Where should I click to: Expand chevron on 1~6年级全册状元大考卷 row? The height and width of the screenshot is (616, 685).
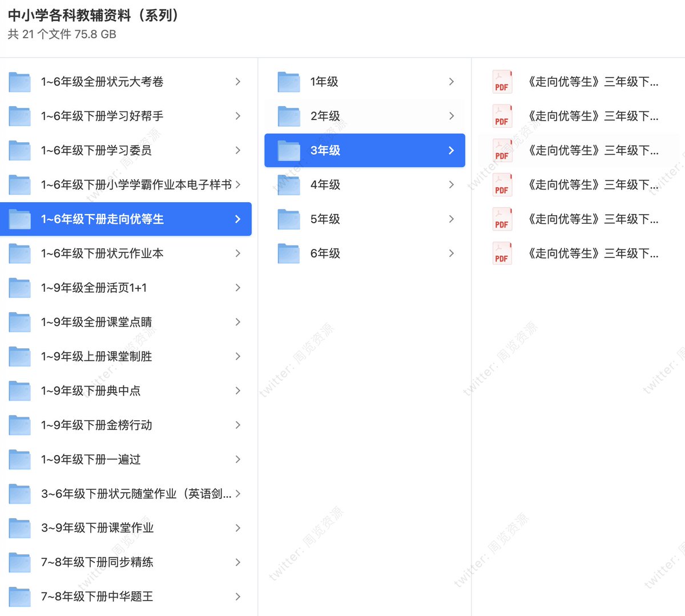pos(238,82)
